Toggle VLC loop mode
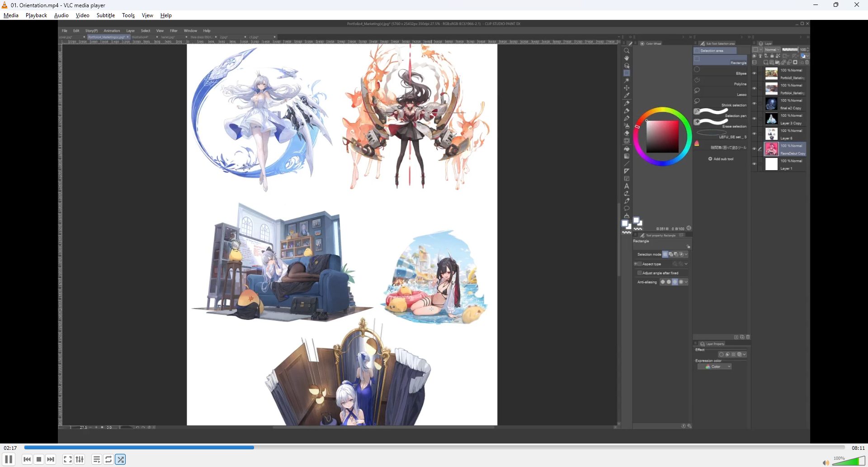868x467 pixels. coord(108,459)
